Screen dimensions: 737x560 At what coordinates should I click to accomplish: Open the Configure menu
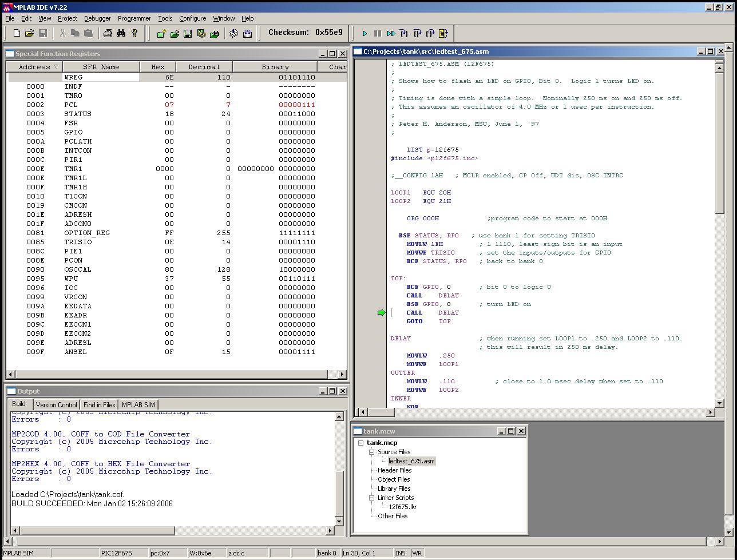point(193,18)
